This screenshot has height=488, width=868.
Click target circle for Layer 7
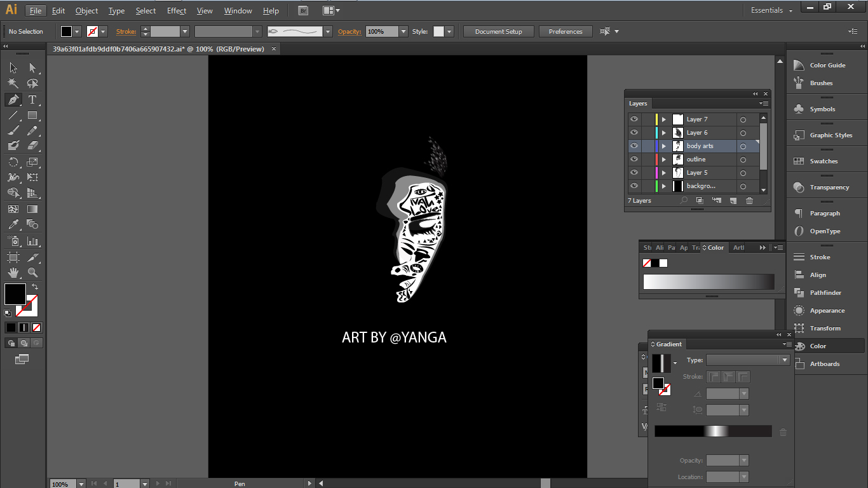(743, 119)
